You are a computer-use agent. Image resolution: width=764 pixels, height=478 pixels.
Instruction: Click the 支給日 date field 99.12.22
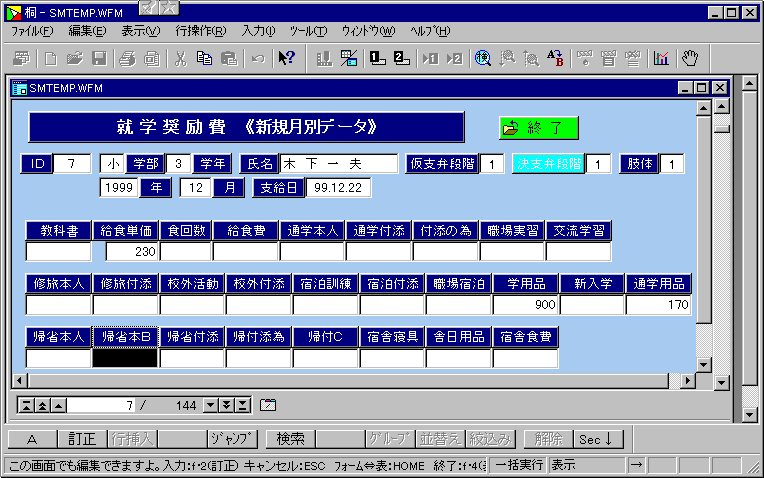coord(339,187)
